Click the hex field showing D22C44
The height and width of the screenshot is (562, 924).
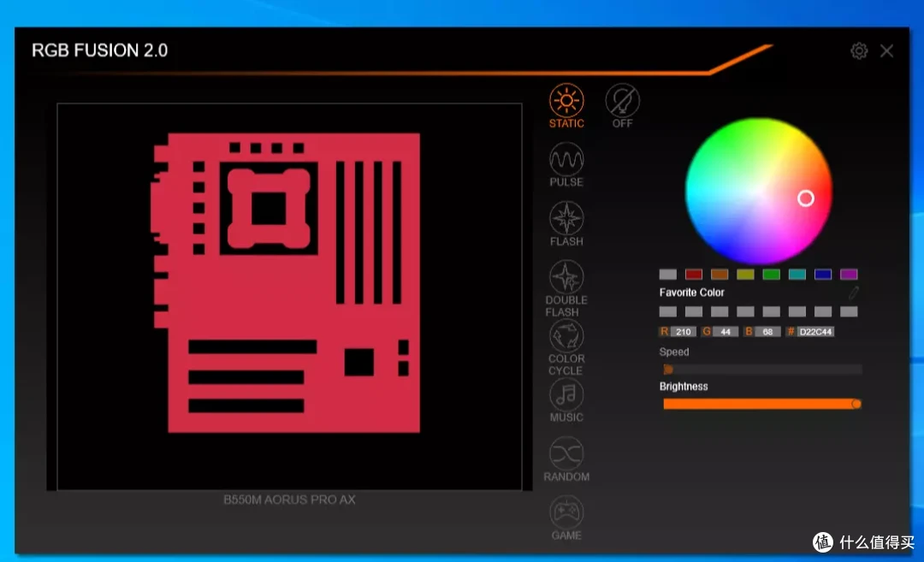(x=815, y=332)
